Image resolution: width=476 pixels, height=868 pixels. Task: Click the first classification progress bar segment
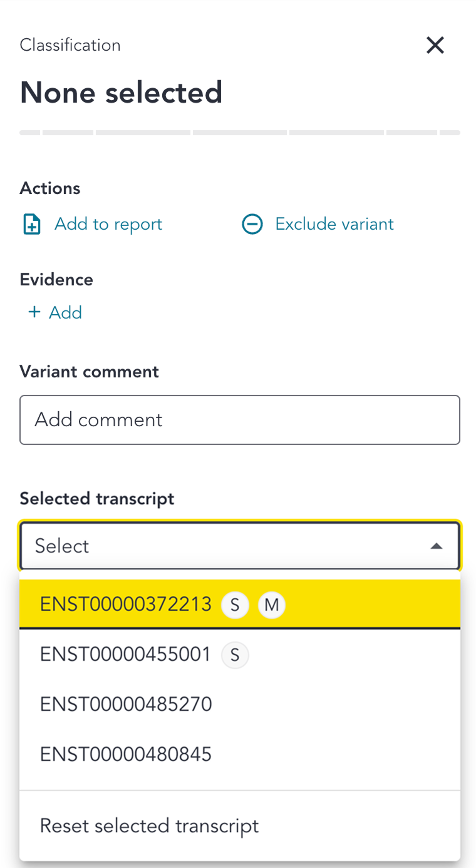click(30, 133)
